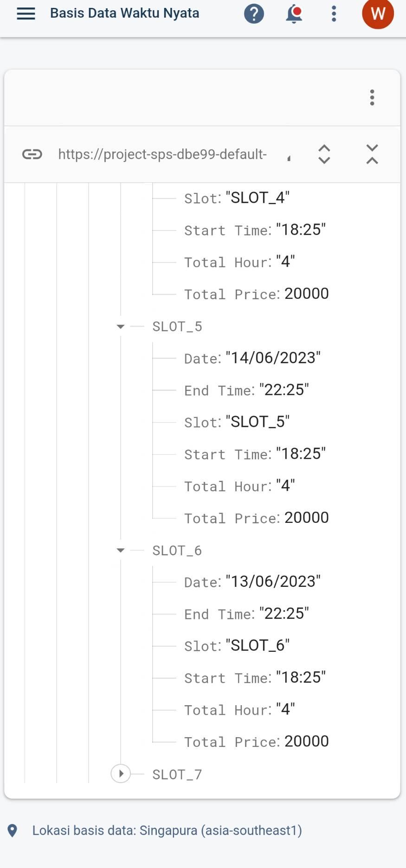Image resolution: width=406 pixels, height=868 pixels.
Task: Click SLOT_5 Total Price value 20000
Action: click(306, 517)
